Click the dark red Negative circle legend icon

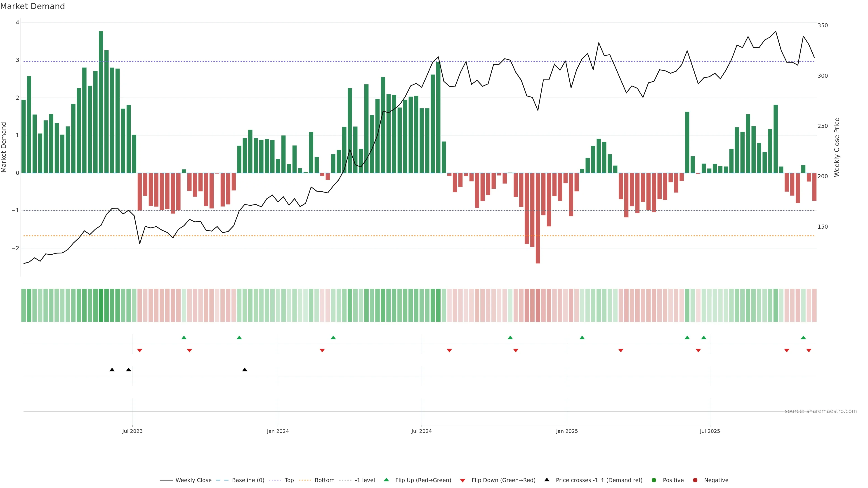(x=695, y=480)
